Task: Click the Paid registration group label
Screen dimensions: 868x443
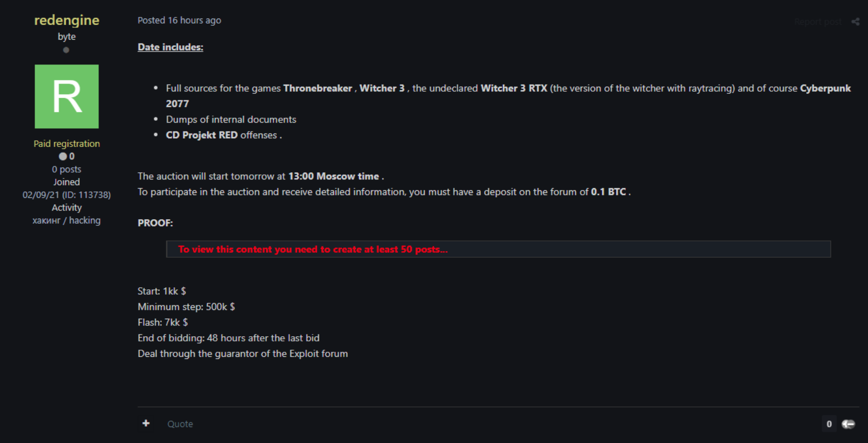Action: 66,143
